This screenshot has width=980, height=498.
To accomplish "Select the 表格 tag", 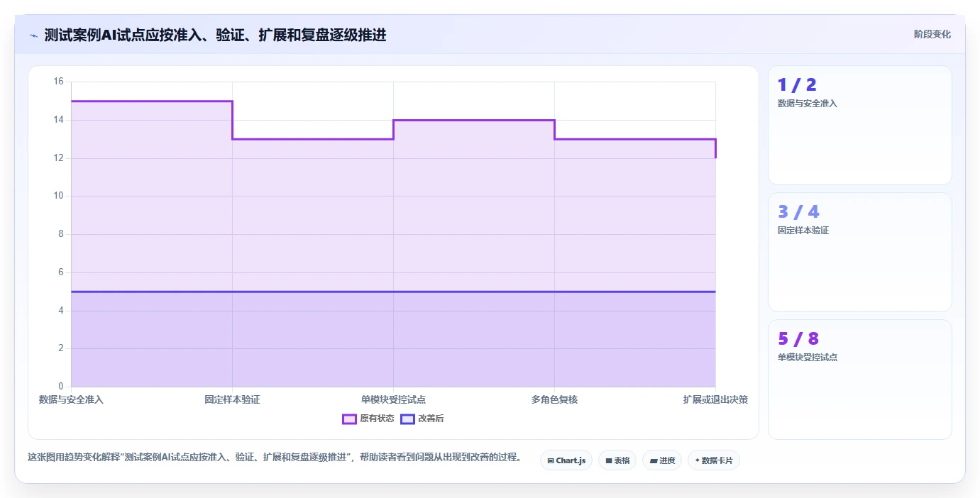I will pyautogui.click(x=617, y=460).
